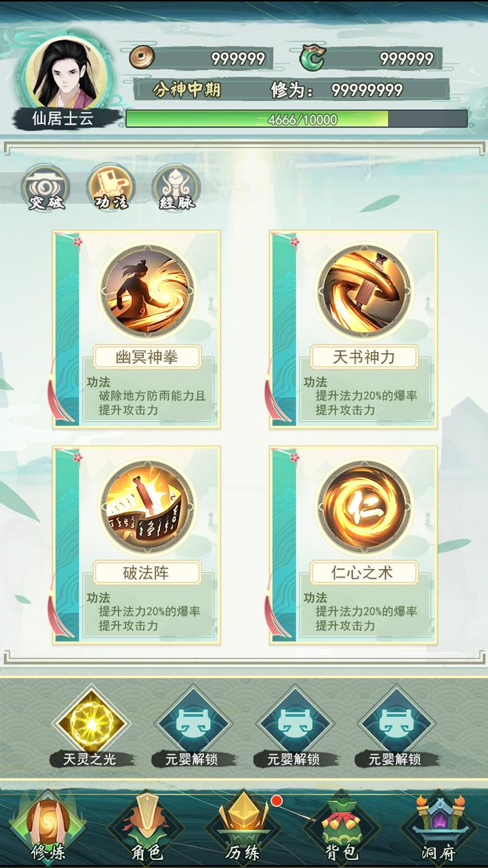Image resolution: width=488 pixels, height=868 pixels.
Task: Open the 突破 breakthrough icon
Action: coord(45,188)
